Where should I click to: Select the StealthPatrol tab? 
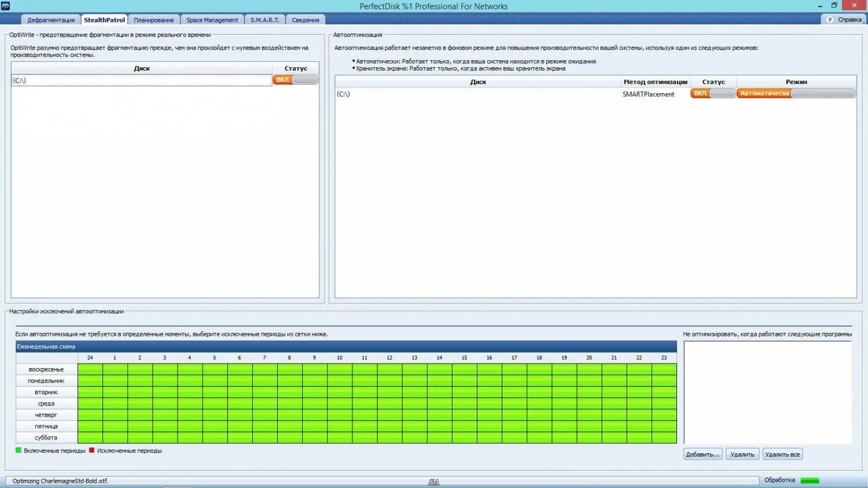pyautogui.click(x=104, y=20)
